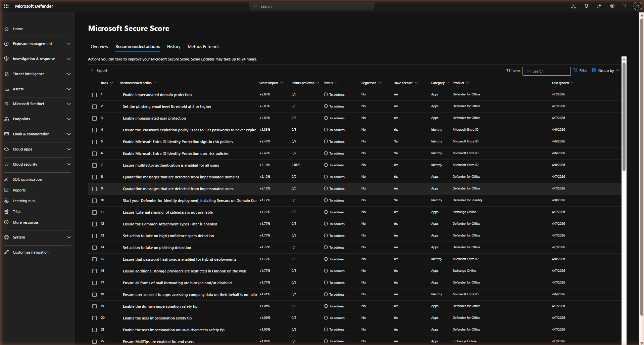Open the Settings gear in top bar

pos(612,6)
